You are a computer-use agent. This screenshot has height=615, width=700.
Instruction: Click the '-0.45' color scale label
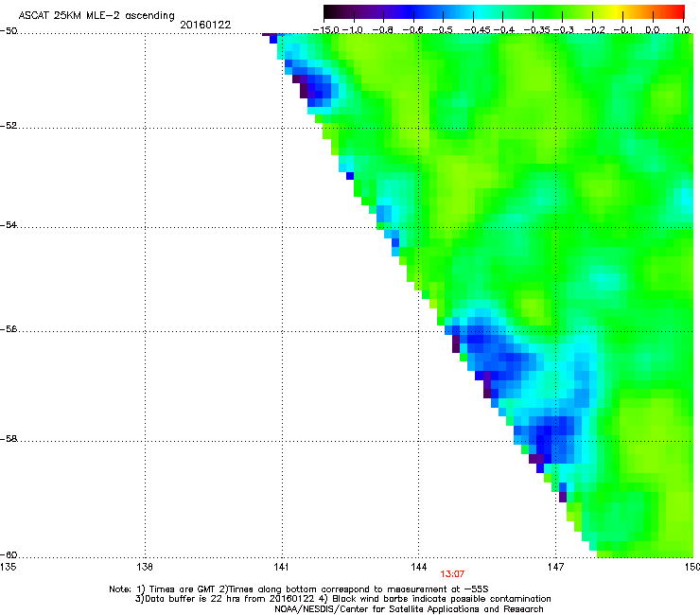click(478, 30)
